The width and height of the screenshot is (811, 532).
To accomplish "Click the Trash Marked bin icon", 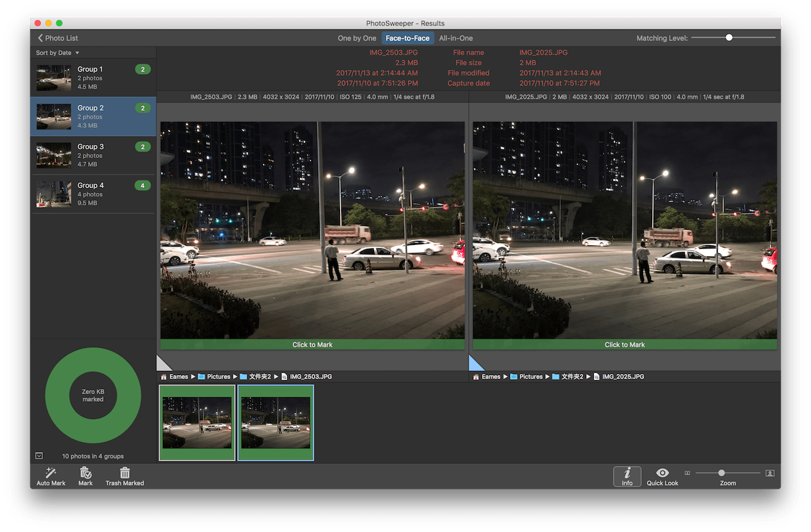I will [125, 473].
